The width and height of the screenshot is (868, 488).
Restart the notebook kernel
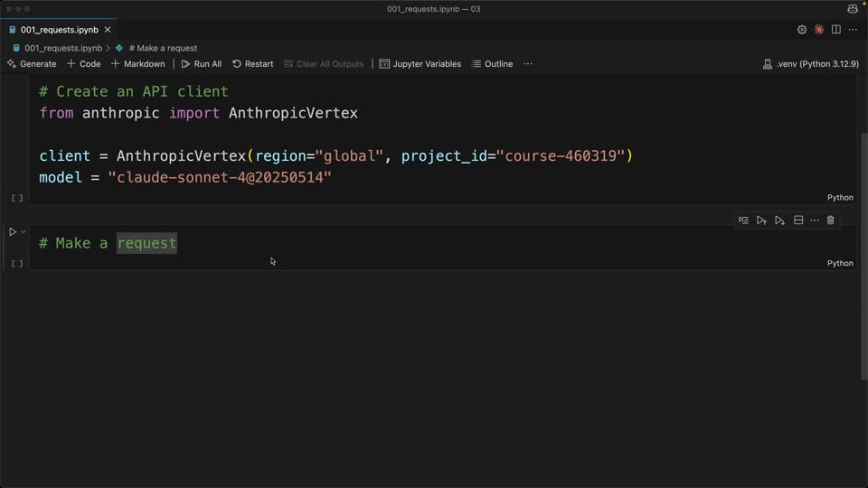(253, 64)
